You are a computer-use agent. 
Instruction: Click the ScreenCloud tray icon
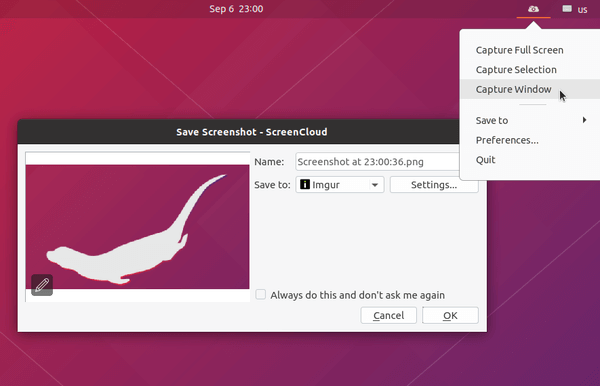(533, 9)
